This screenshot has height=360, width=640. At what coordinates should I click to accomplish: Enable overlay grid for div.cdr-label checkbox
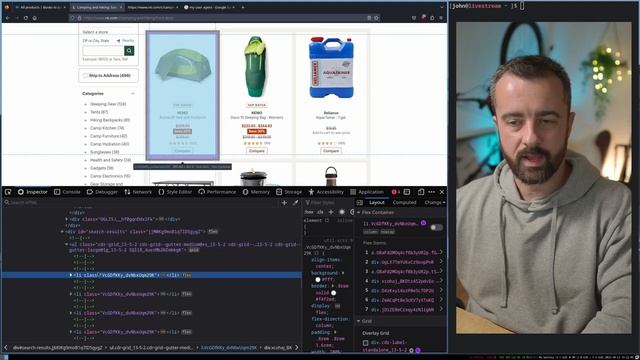tap(366, 343)
